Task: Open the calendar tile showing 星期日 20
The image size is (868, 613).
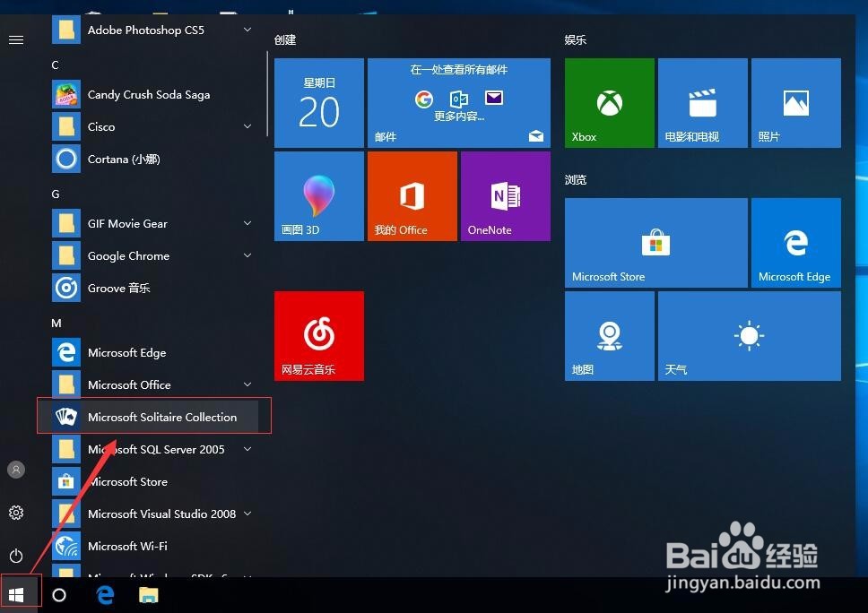Action: (319, 103)
